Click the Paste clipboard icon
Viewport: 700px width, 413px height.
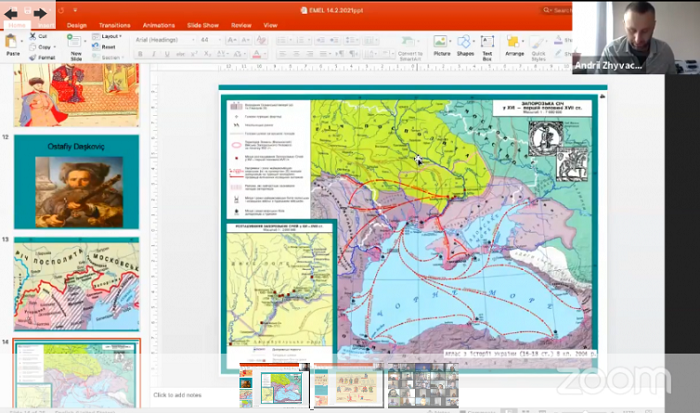click(12, 42)
